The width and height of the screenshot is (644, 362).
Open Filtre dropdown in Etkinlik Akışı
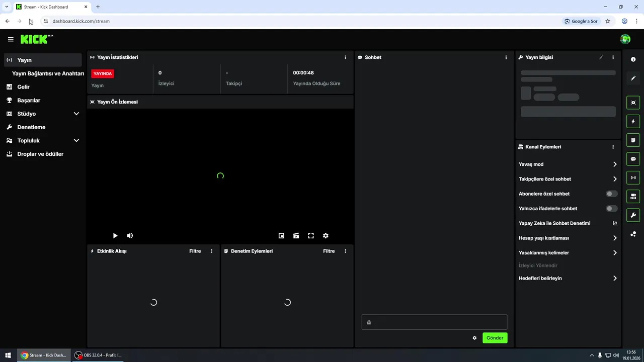(195, 251)
